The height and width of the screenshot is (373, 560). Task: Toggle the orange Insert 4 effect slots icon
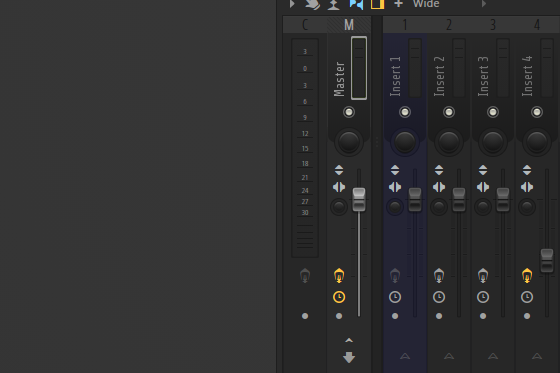(527, 276)
